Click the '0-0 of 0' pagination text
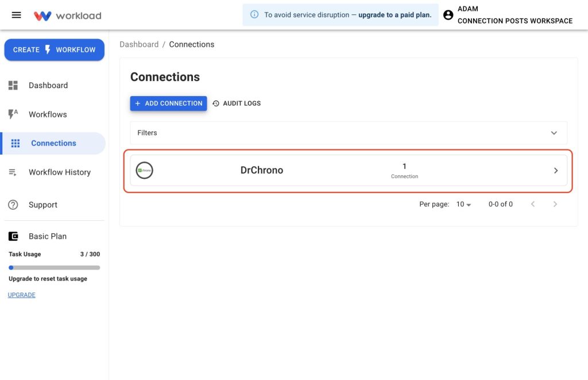Image resolution: width=588 pixels, height=380 pixels. (x=500, y=204)
